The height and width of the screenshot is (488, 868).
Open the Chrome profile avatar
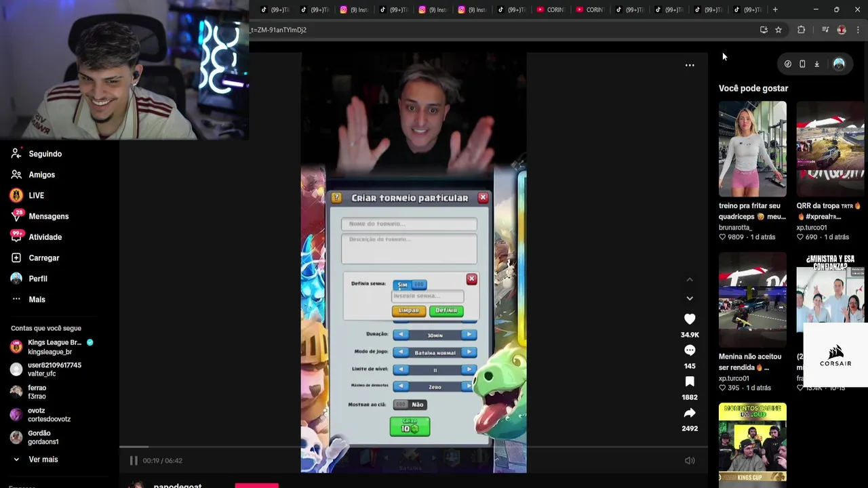pyautogui.click(x=842, y=30)
